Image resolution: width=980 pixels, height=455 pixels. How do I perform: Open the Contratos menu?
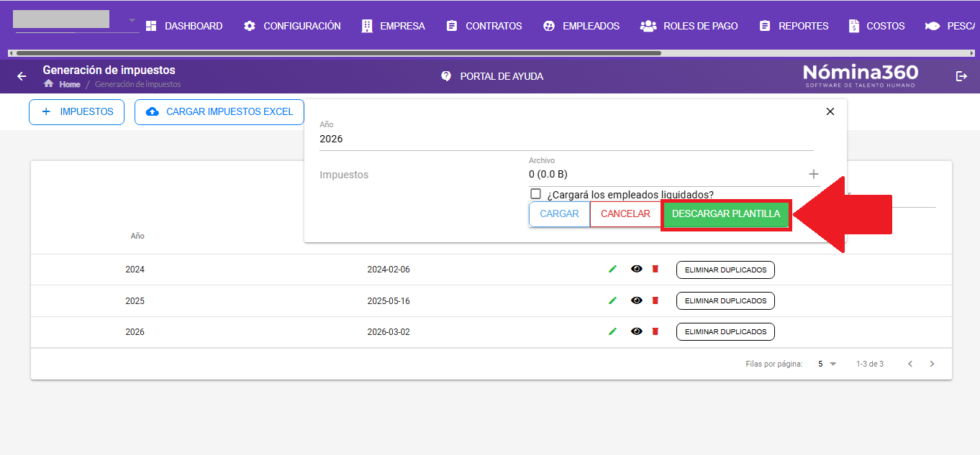[x=484, y=26]
